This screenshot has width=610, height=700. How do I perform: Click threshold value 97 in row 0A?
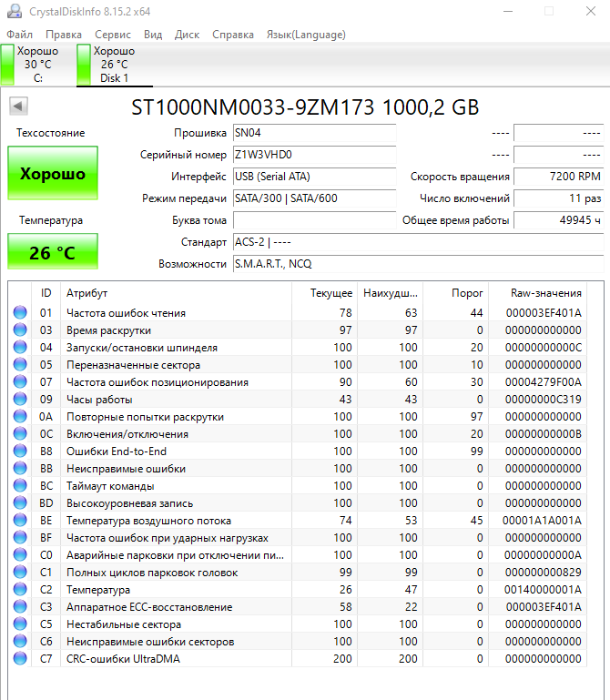click(x=476, y=416)
